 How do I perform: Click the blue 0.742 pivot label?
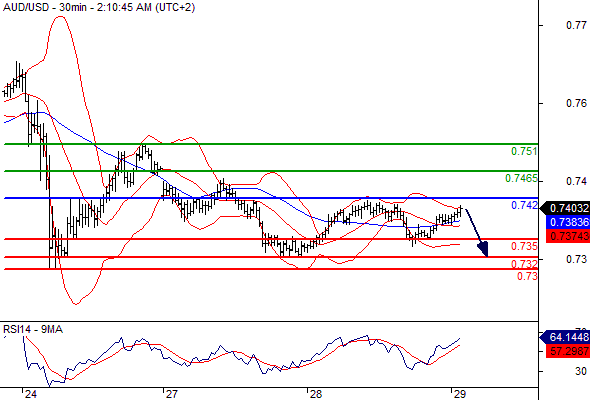pos(524,205)
